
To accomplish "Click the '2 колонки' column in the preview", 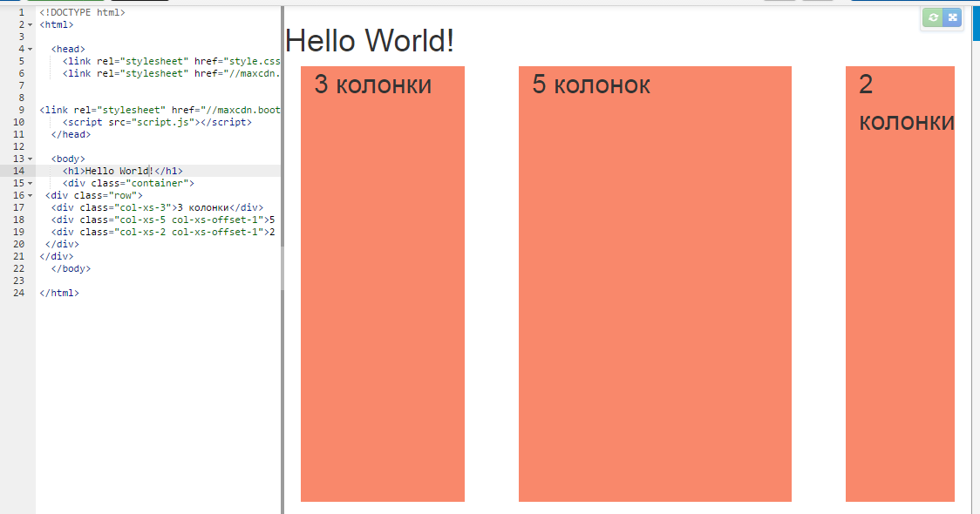I will click(900, 279).
